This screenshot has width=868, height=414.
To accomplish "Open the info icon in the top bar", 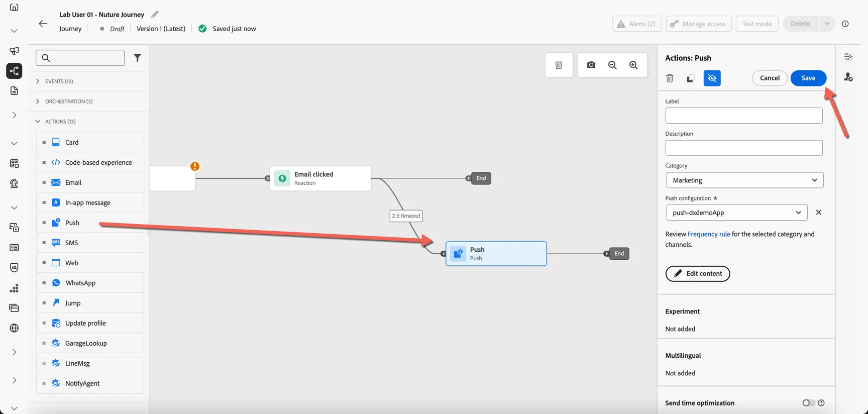I will pos(845,24).
